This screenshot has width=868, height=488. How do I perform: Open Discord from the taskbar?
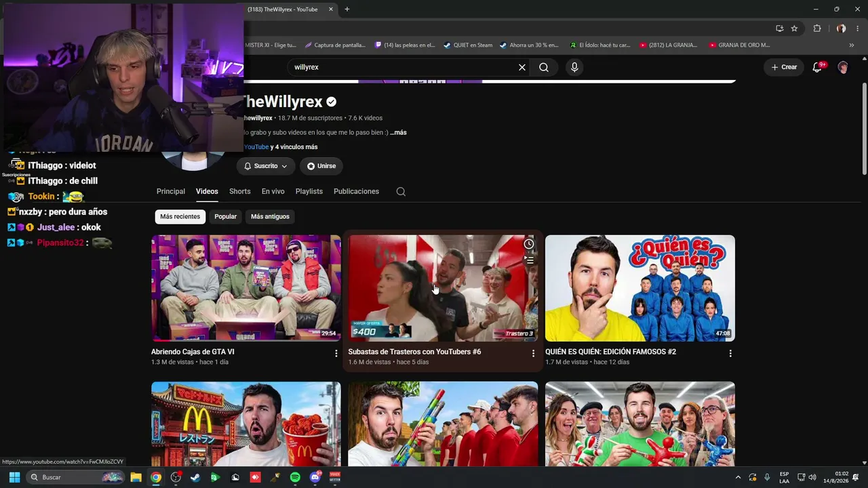coord(315,477)
